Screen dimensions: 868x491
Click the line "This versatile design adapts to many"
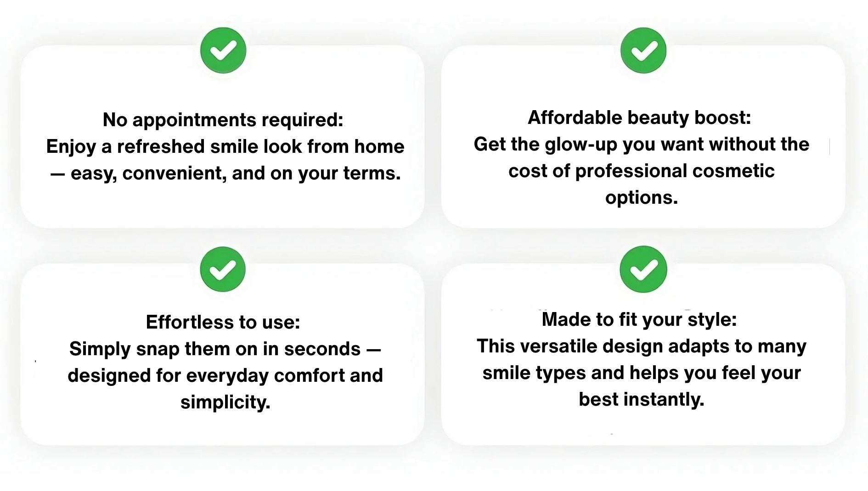coord(641,346)
